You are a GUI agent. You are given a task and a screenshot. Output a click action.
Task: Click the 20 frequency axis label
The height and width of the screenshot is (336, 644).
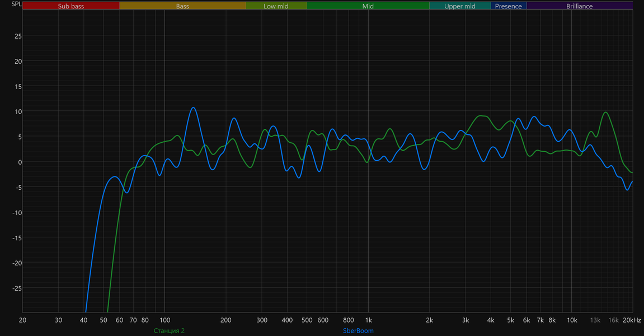(22, 320)
